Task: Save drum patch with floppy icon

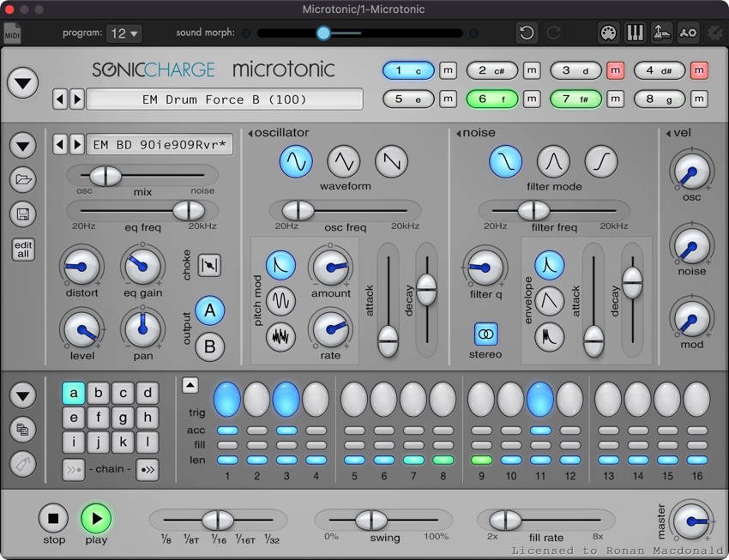Action: tap(23, 214)
